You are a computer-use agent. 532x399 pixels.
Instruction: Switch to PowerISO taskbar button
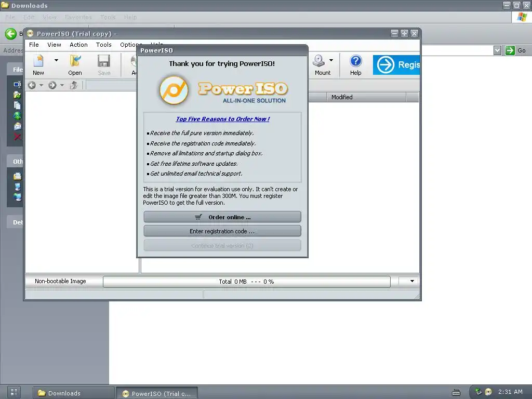[157, 393]
